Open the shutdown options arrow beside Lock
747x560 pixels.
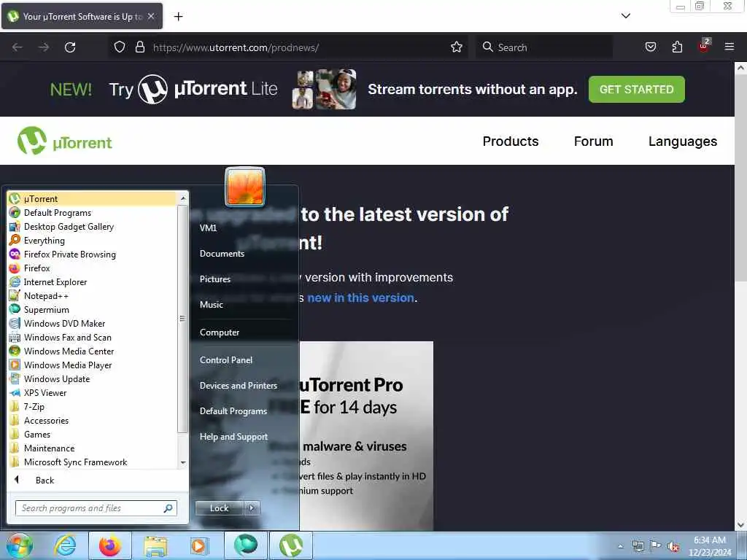[252, 508]
